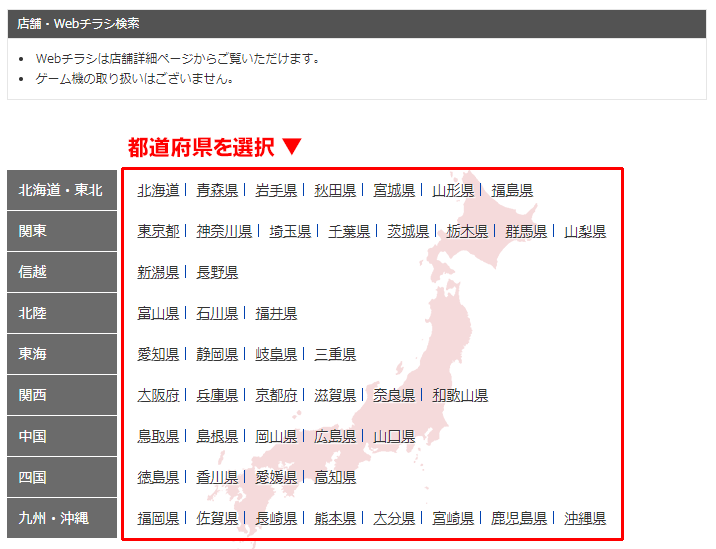Open the 東京都 link

158,232
